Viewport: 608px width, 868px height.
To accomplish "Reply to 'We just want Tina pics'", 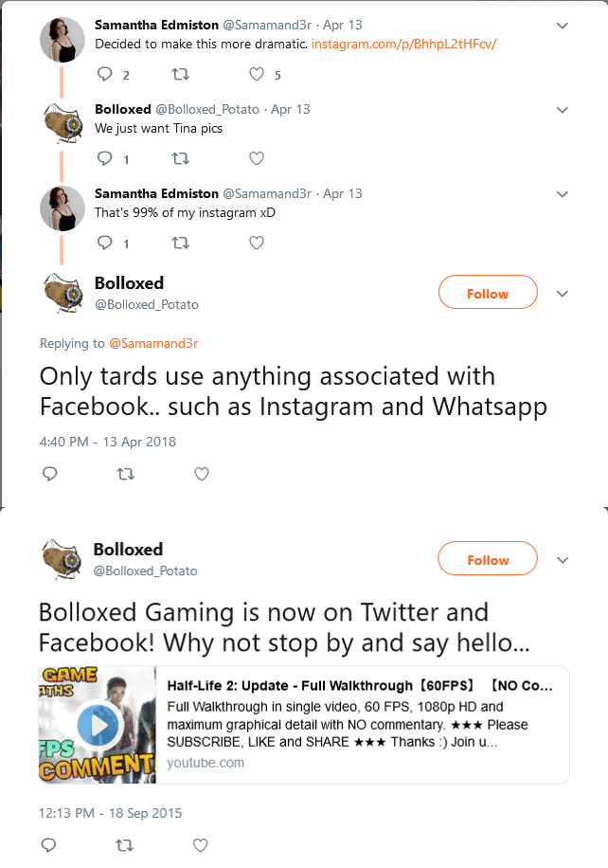I will (104, 158).
